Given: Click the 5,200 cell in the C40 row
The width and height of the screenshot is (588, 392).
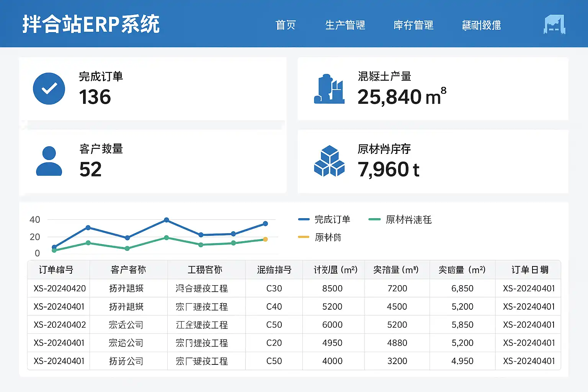Looking at the screenshot, I should (x=462, y=307).
